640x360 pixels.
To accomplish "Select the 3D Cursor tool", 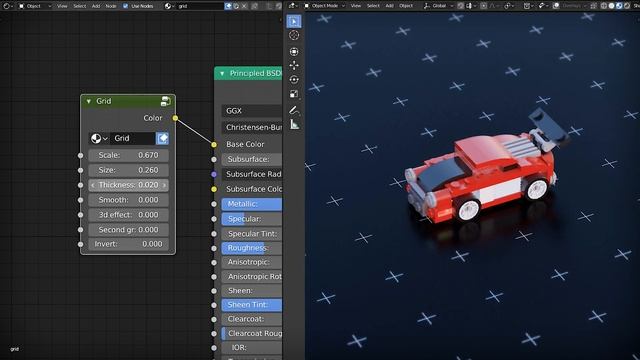I will (x=294, y=35).
